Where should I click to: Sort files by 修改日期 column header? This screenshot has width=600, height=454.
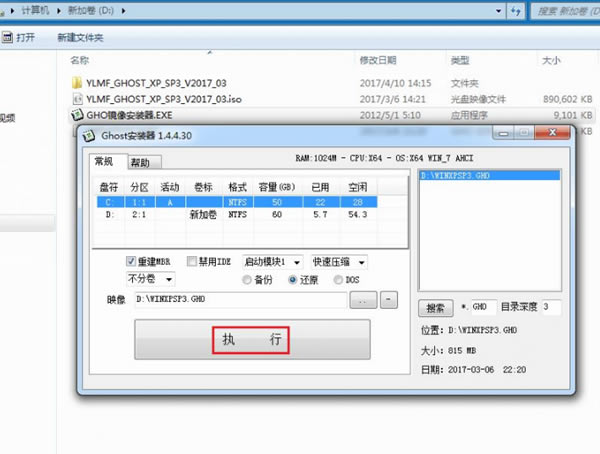click(378, 60)
